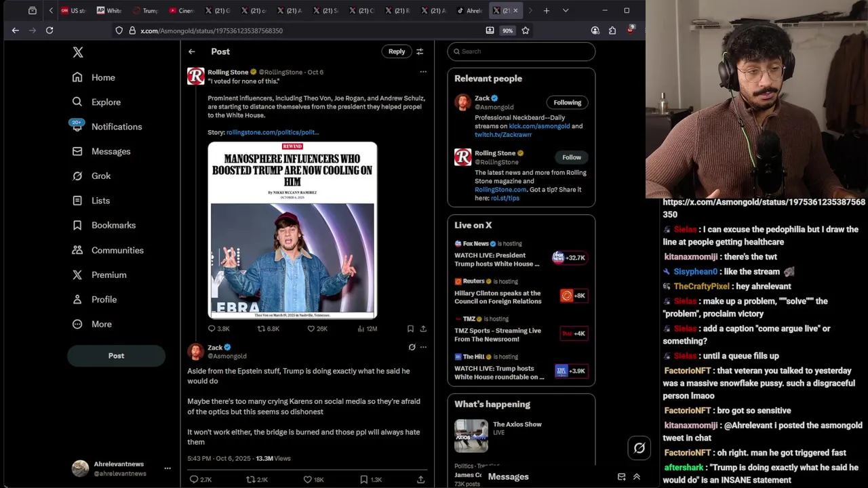Click the blue Post button in sidebar
The image size is (868, 488).
116,355
